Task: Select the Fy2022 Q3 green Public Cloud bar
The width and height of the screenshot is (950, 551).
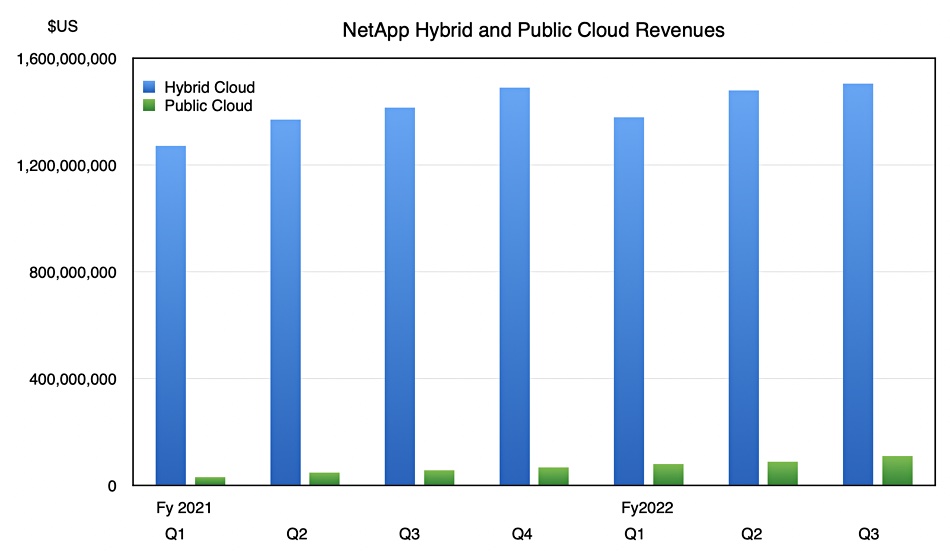Action: point(897,470)
